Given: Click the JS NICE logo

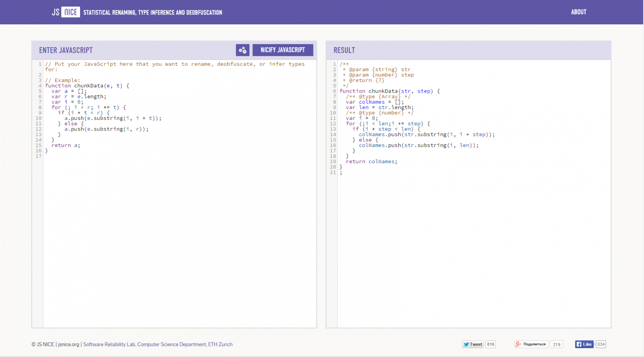Looking at the screenshot, I should pos(66,12).
